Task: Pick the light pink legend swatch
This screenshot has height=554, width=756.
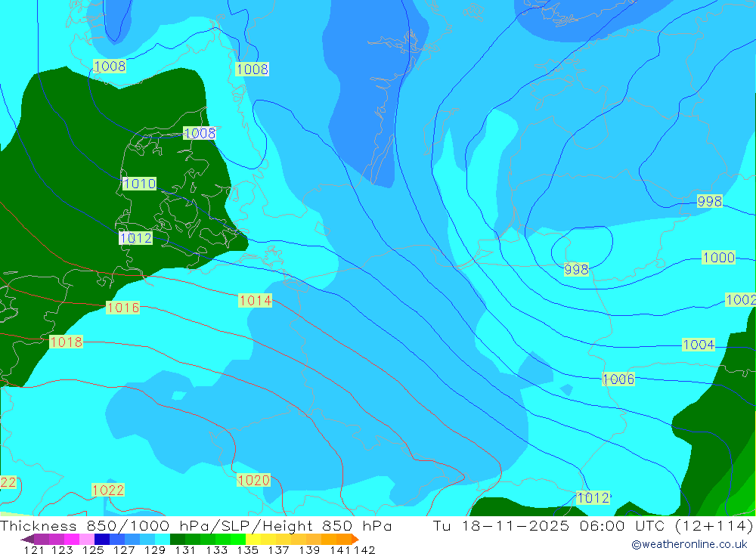Action: (x=87, y=539)
